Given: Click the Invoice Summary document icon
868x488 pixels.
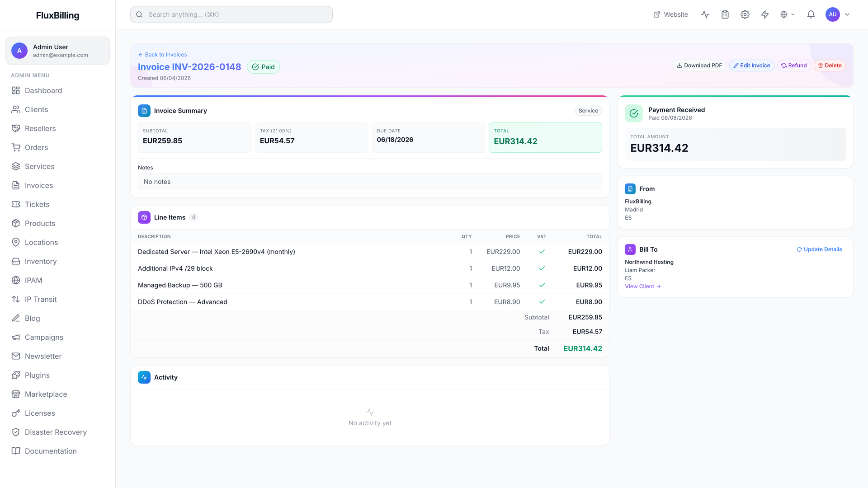Looking at the screenshot, I should click(144, 111).
